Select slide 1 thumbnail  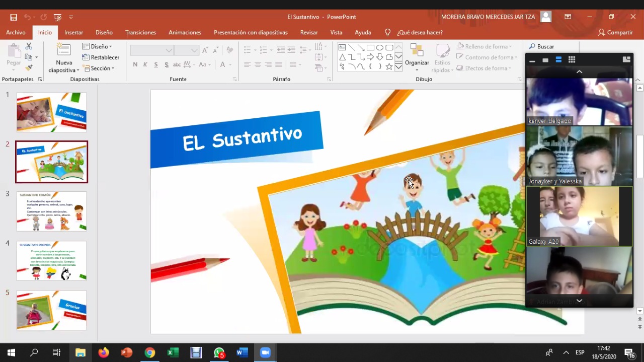coord(51,112)
